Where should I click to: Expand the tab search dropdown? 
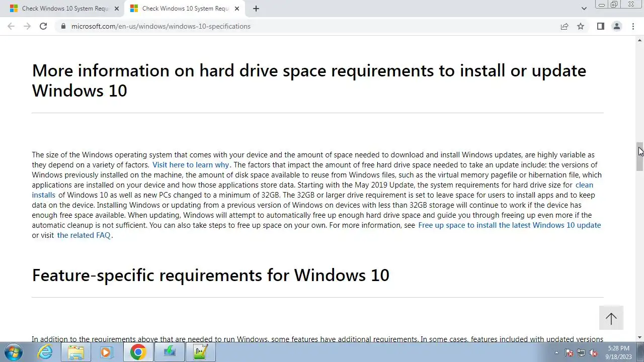[584, 9]
